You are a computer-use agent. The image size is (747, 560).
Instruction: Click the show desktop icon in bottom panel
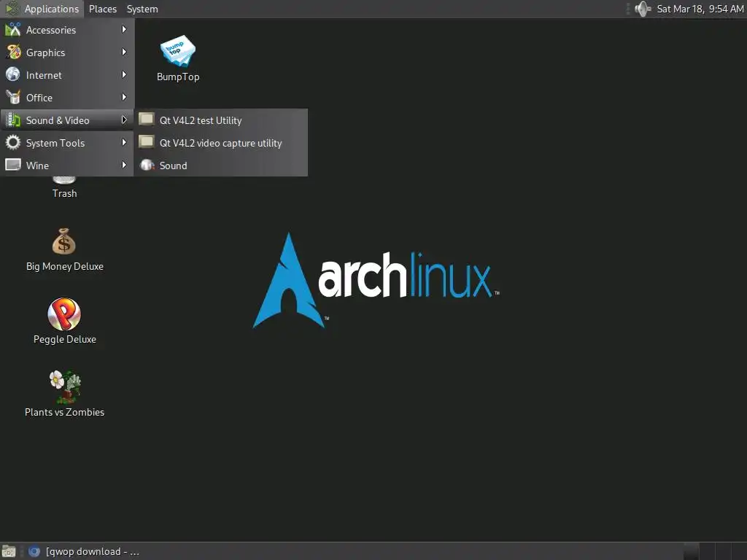pos(9,551)
